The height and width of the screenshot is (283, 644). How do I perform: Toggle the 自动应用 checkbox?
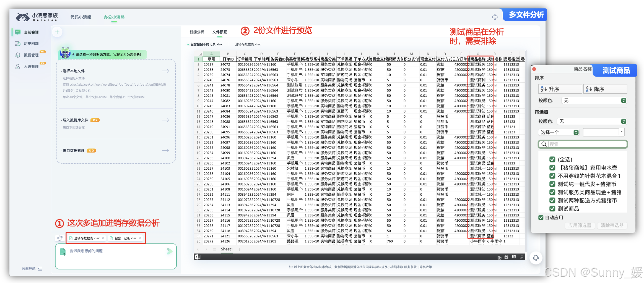pos(541,218)
